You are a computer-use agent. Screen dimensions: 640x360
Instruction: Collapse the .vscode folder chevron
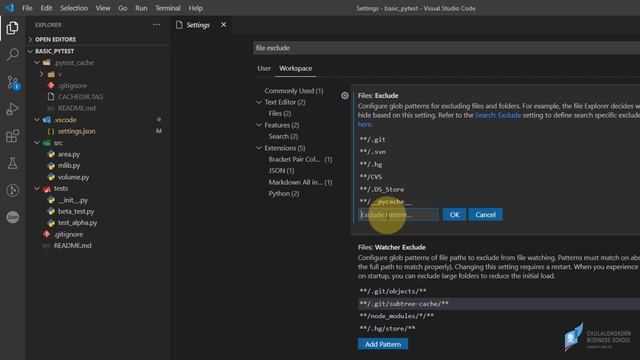tap(37, 120)
